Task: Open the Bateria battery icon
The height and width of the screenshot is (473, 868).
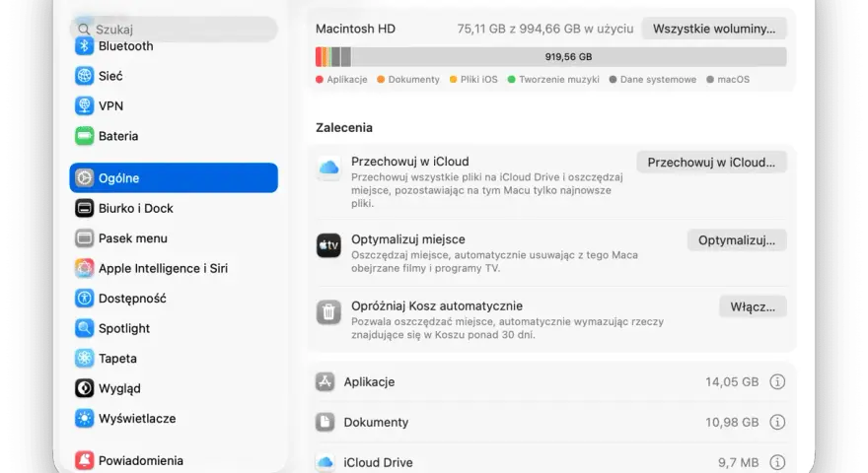Action: tap(84, 136)
